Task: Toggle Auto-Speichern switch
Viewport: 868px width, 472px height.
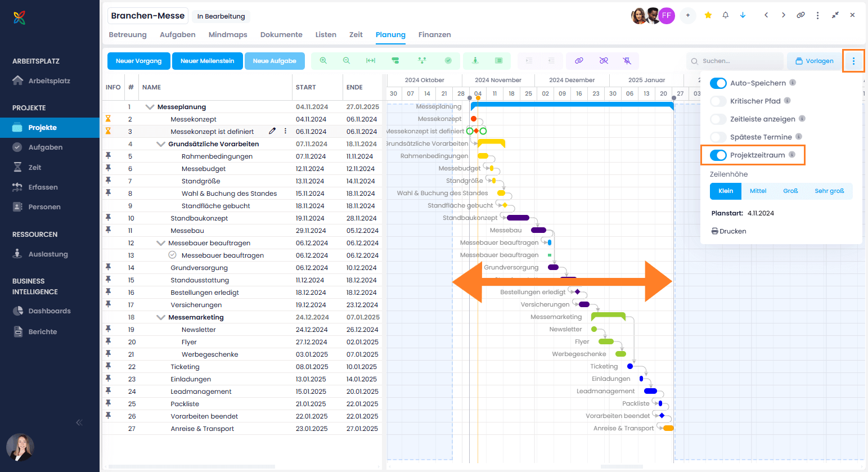Action: [718, 83]
